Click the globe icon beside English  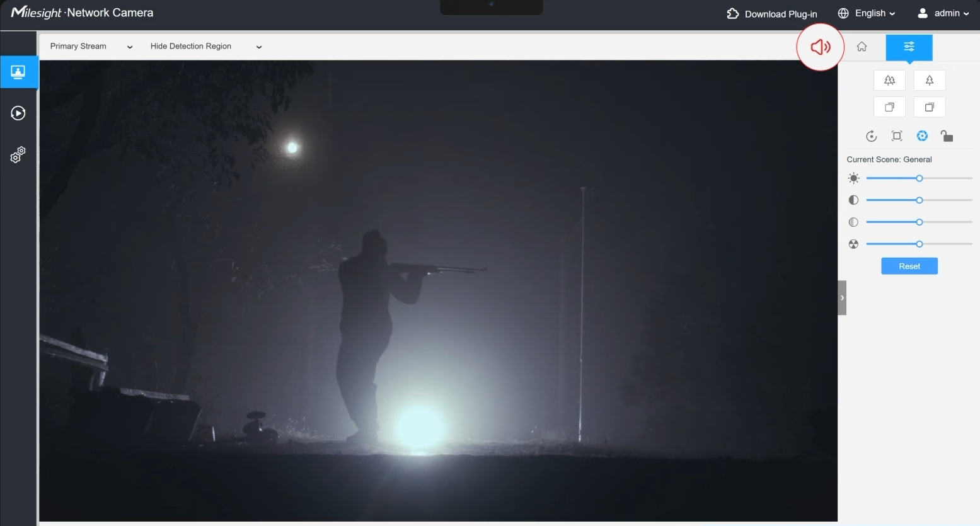[843, 13]
